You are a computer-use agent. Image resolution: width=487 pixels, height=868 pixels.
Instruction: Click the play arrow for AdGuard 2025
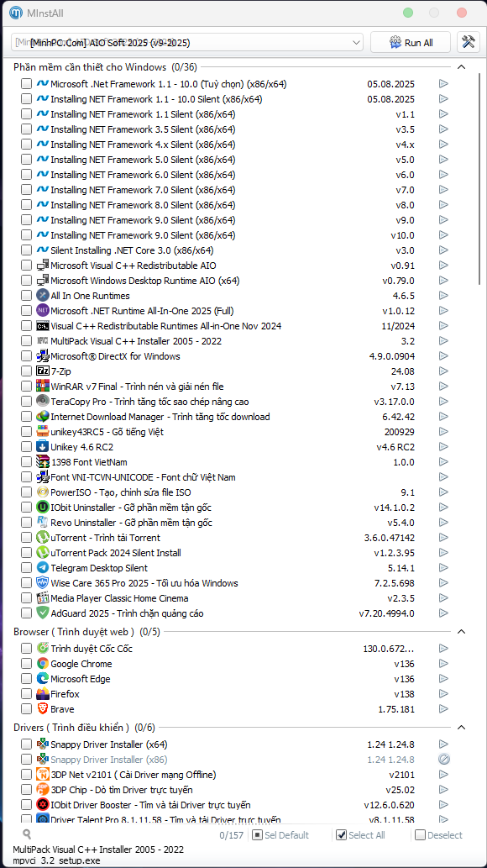(x=443, y=613)
